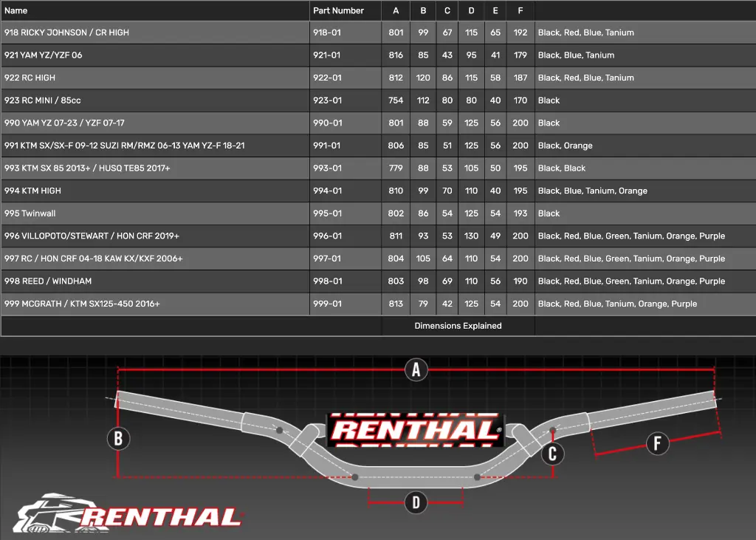
Task: Click the circled C dimension marker
Action: (x=552, y=454)
